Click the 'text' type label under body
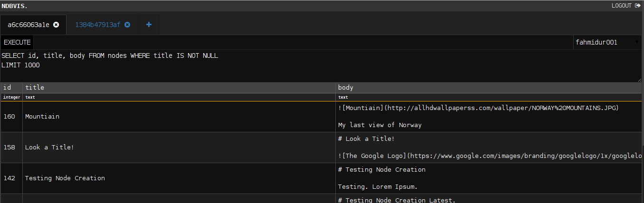Screen dimensions: 644x203 (x=343, y=97)
